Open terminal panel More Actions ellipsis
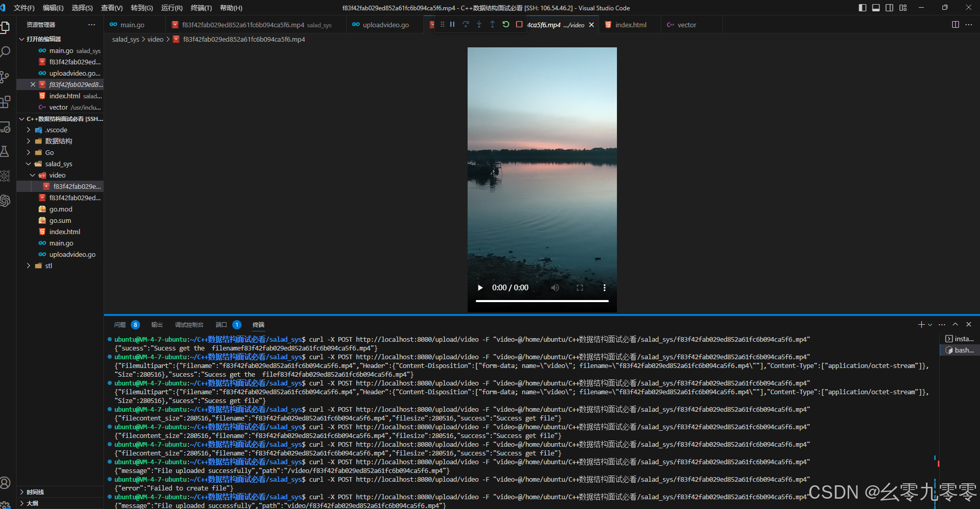The width and height of the screenshot is (980, 509). coord(942,324)
